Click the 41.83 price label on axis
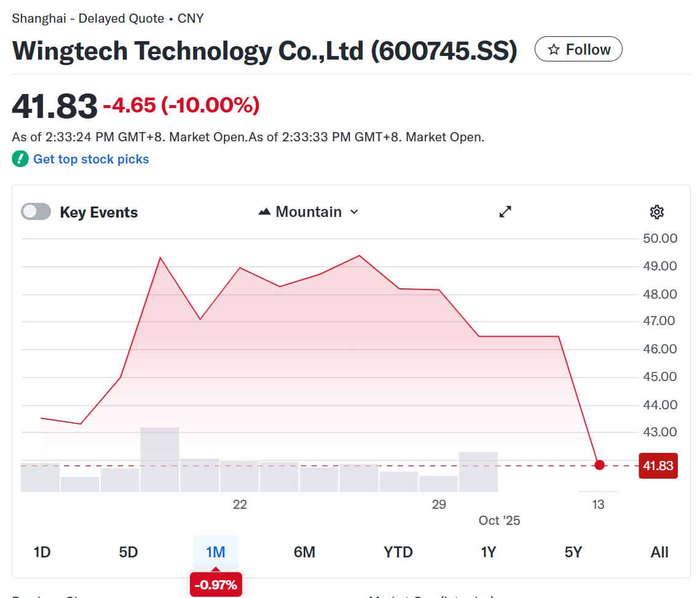This screenshot has height=598, width=700. click(x=658, y=466)
